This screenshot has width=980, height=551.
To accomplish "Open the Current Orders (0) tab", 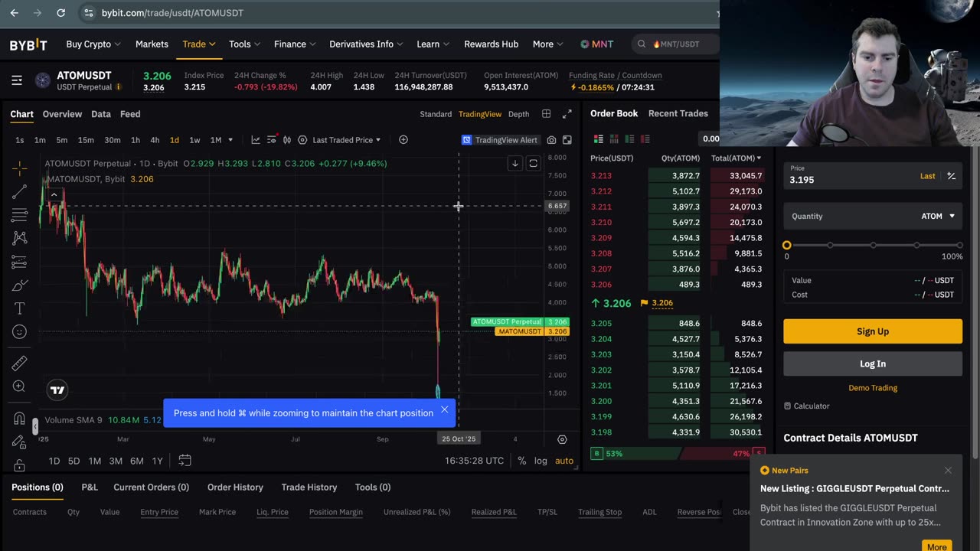I will [152, 487].
